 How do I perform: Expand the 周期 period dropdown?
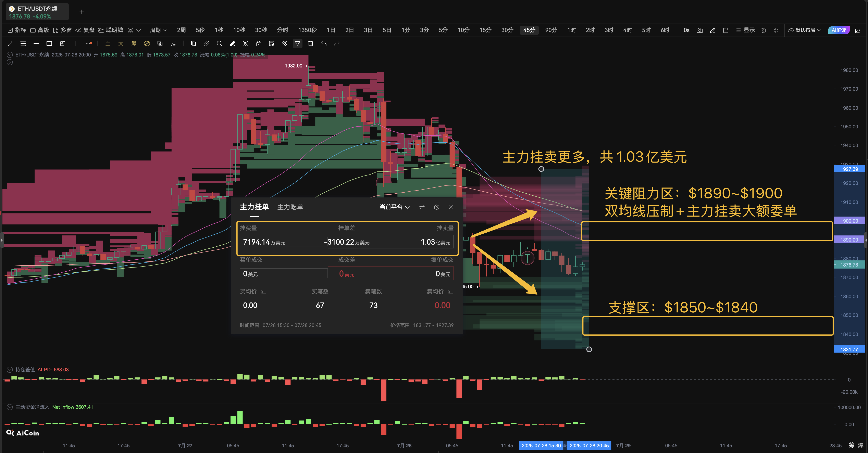pyautogui.click(x=158, y=30)
